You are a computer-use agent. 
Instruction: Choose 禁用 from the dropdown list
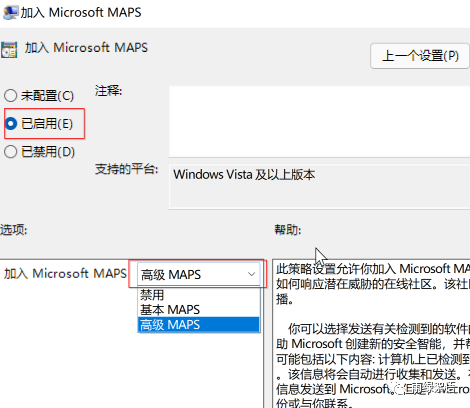coord(198,295)
